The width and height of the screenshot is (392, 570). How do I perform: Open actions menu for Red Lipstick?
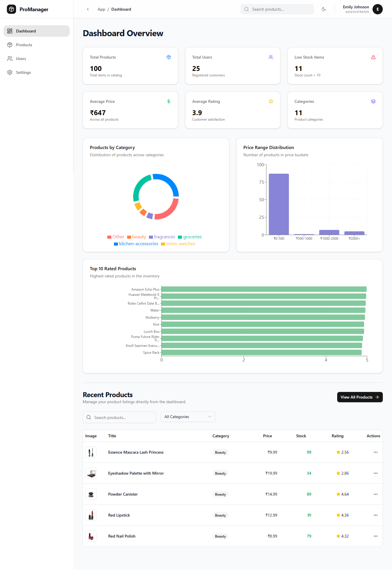(375, 515)
